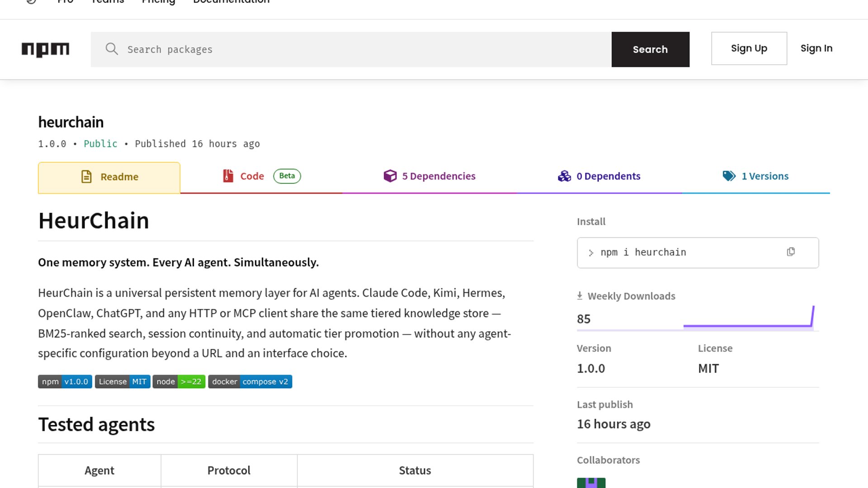Click the weekly downloads sparkline chart
Screen dimensions: 868x488
[x=749, y=317]
